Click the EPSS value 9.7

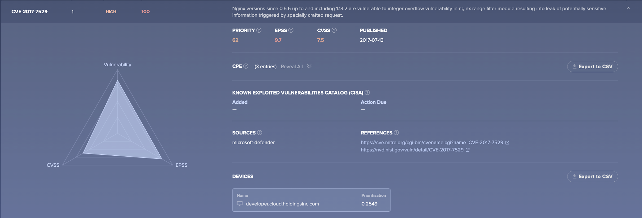click(278, 40)
